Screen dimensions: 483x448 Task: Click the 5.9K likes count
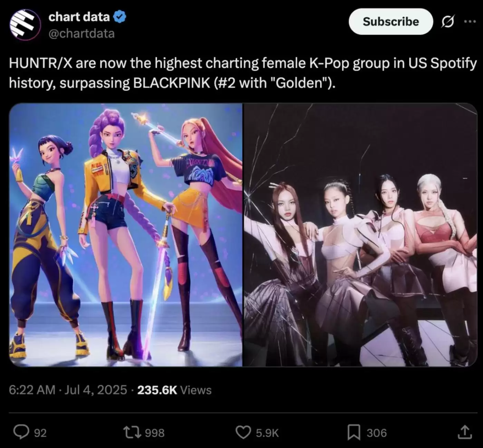(267, 433)
